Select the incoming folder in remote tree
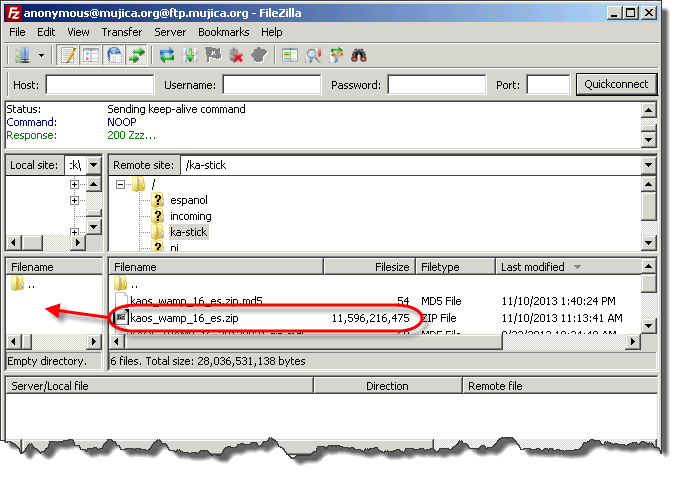Viewport: 678px width, 479px height. tap(191, 216)
